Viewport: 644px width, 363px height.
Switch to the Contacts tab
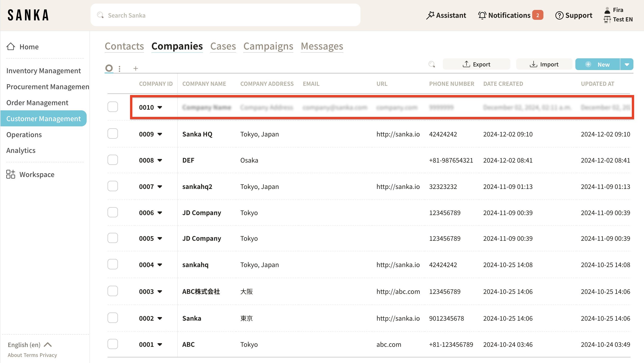pos(124,46)
